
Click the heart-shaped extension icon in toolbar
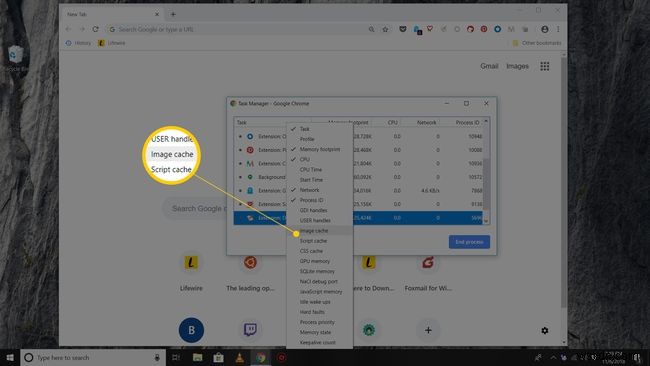(430, 29)
